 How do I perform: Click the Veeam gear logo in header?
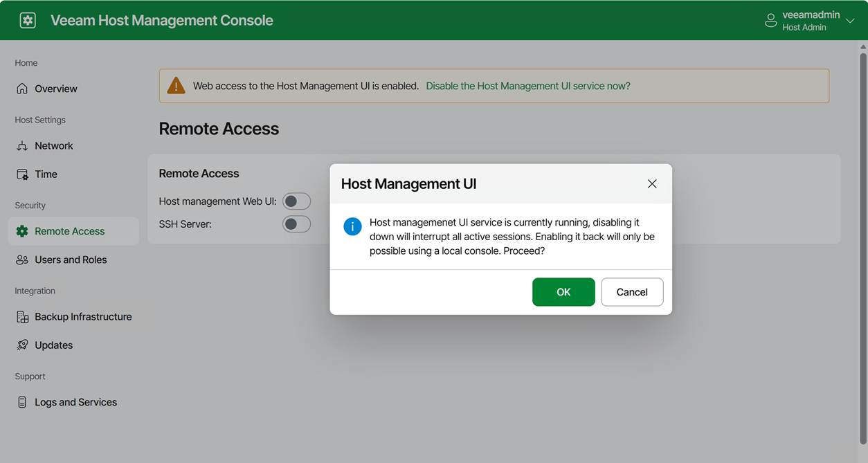28,20
